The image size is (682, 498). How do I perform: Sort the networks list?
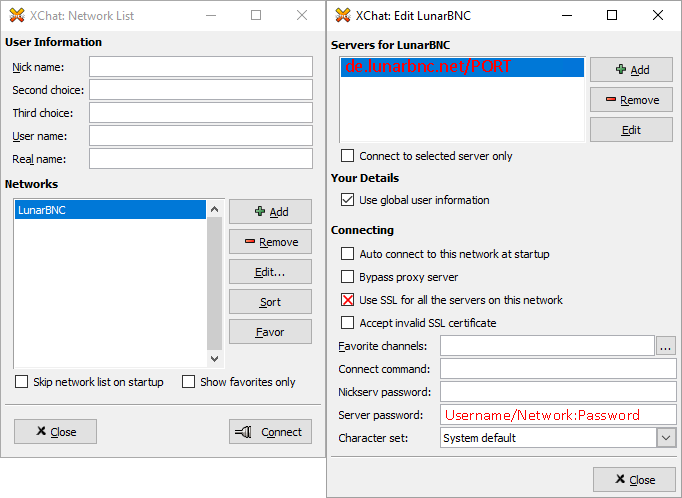coord(271,302)
